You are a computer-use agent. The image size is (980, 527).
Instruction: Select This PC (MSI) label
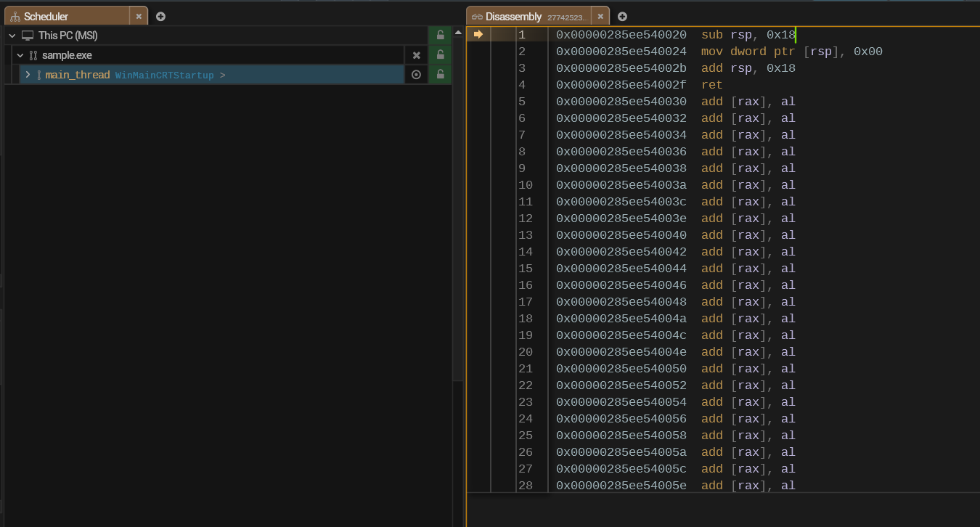click(68, 36)
